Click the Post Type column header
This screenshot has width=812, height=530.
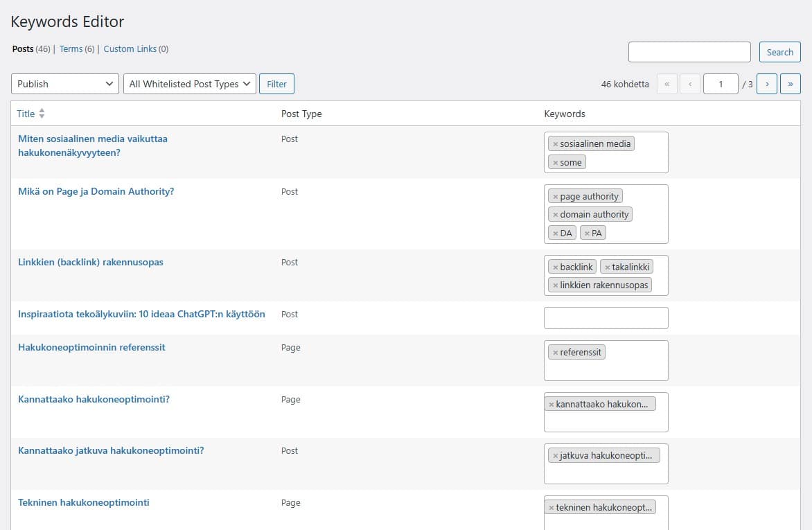click(301, 114)
